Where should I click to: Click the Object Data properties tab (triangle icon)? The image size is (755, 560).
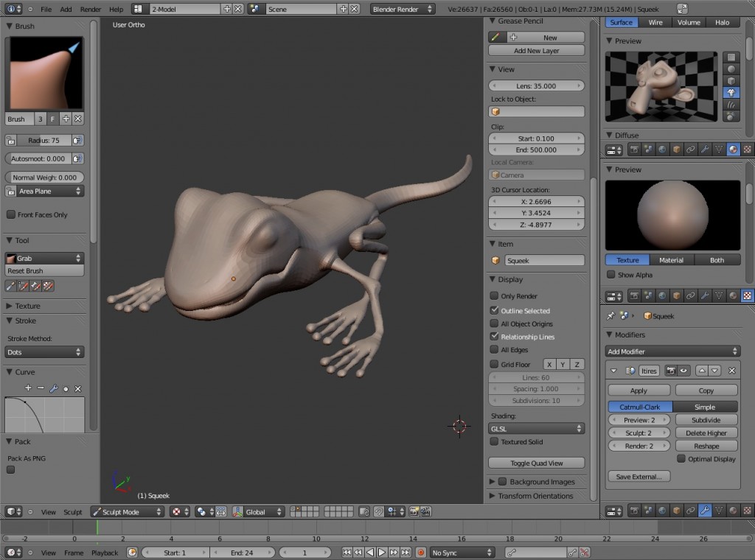tap(718, 296)
